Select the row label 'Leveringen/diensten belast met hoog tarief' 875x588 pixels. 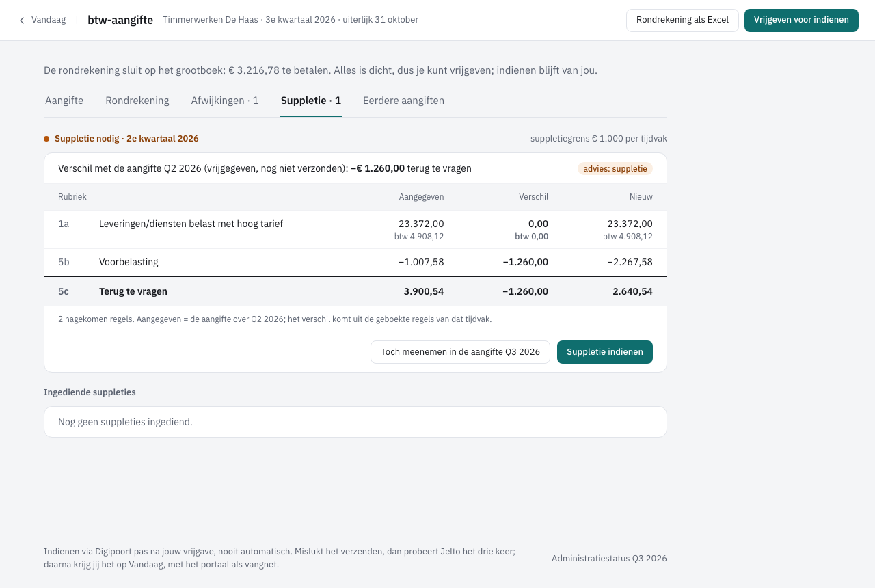click(x=191, y=224)
